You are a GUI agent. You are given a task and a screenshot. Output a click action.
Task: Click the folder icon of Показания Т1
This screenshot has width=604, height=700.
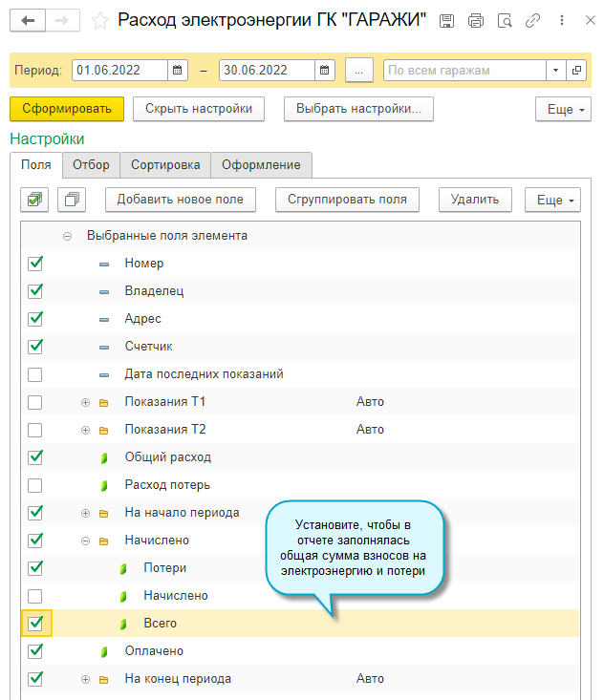103,403
